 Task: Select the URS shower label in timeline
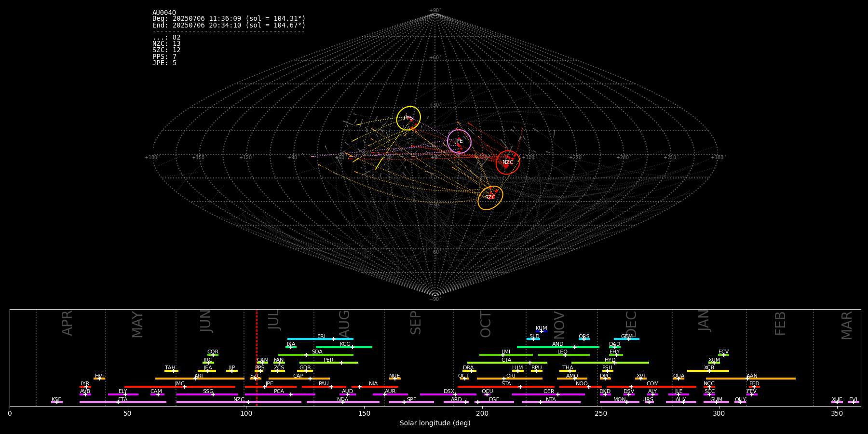click(648, 400)
